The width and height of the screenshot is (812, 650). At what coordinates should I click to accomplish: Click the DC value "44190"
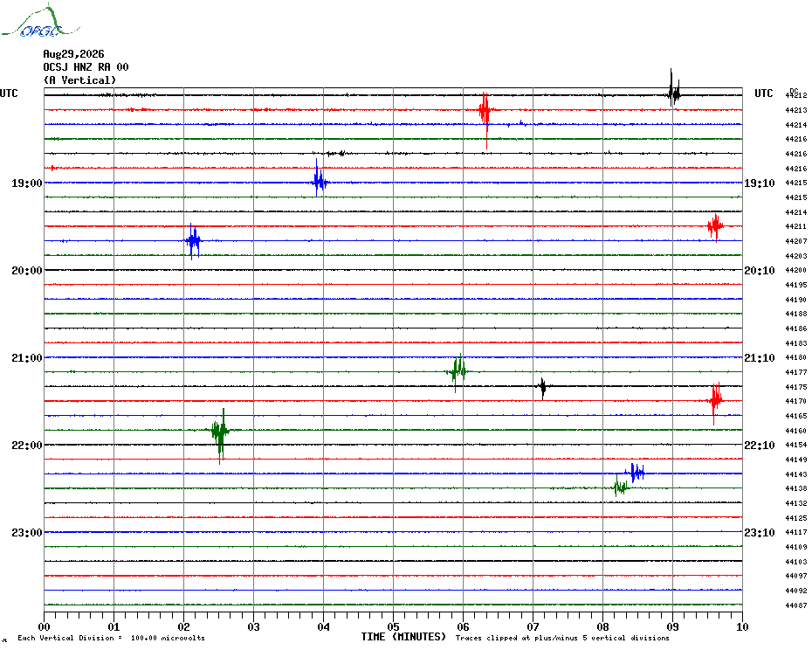(x=796, y=299)
